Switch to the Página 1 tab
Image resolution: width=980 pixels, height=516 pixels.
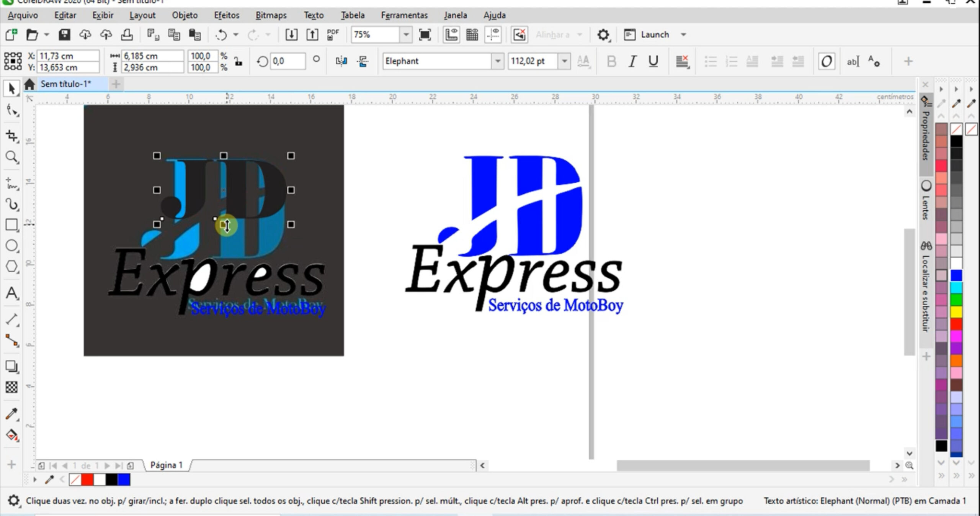167,465
